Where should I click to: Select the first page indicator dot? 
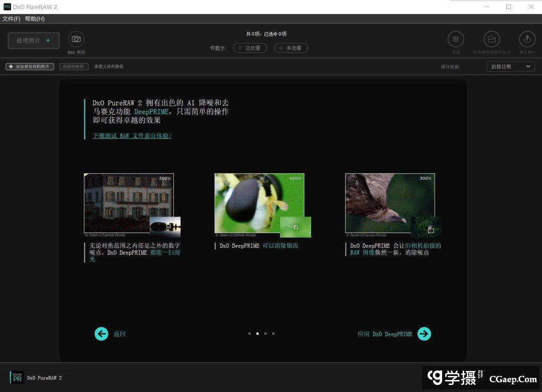249,333
